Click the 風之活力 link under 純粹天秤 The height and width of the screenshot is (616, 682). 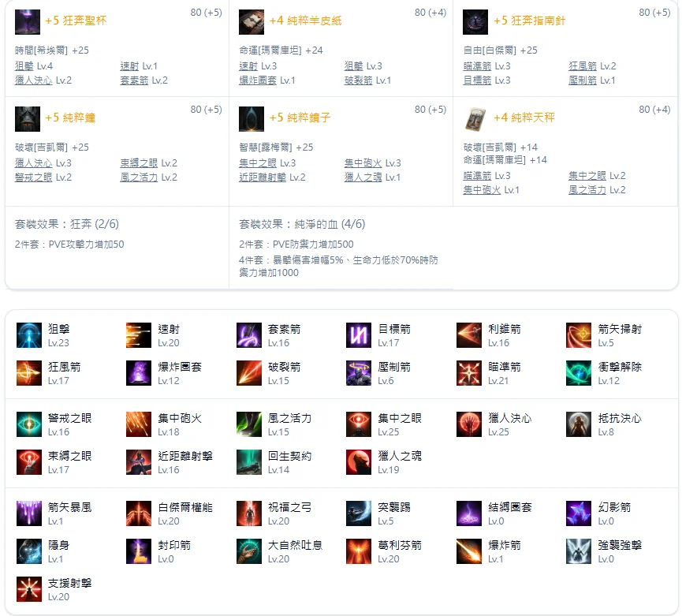click(x=587, y=190)
